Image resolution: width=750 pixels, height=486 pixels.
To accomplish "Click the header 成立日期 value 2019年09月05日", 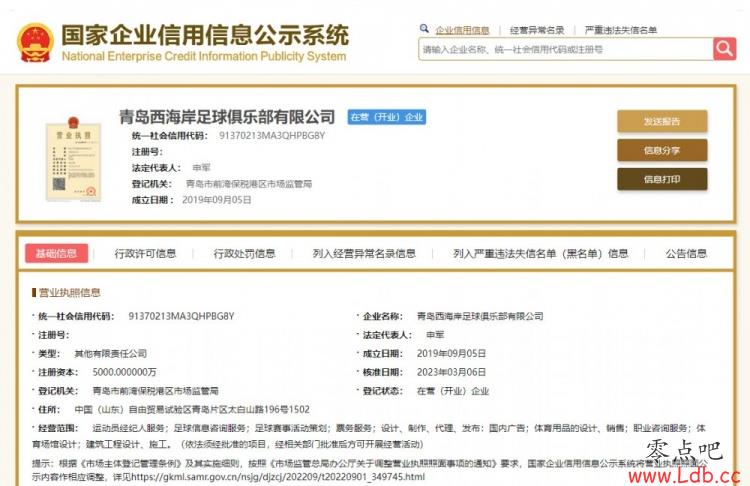I will pyautogui.click(x=217, y=200).
